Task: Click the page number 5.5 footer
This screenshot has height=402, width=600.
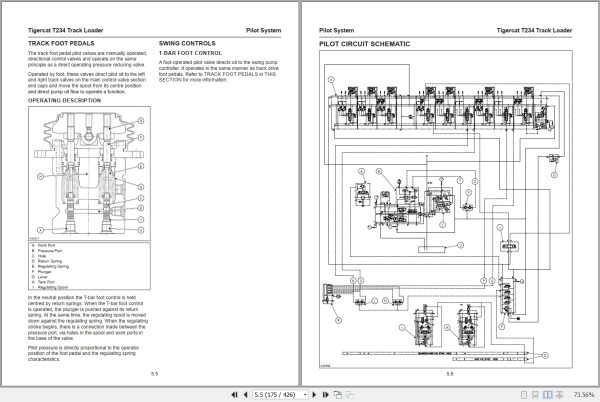Action: (154, 374)
